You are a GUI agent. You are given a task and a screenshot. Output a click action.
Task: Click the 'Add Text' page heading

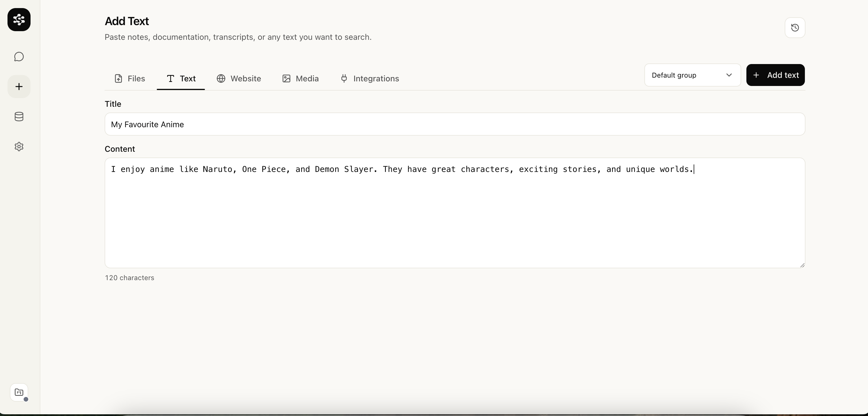(x=127, y=21)
